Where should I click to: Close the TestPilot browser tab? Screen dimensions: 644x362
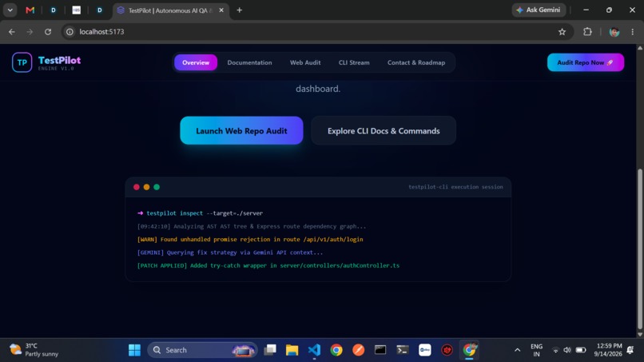221,10
